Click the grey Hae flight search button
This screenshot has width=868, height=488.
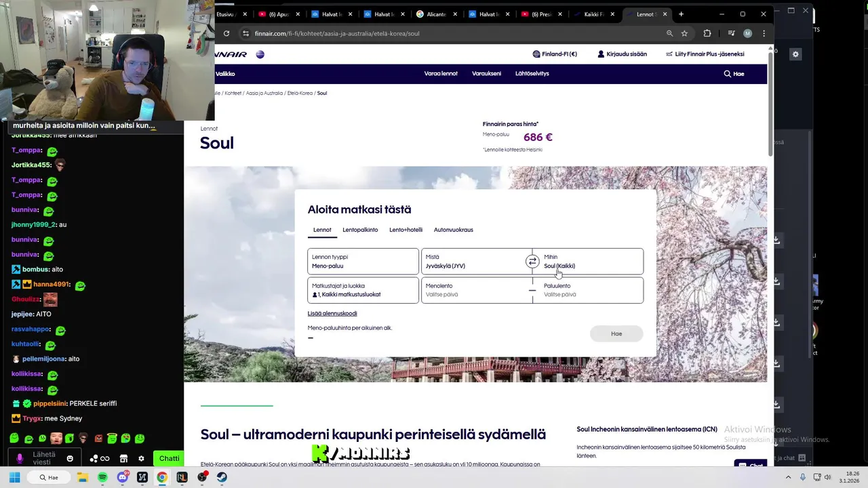tap(616, 333)
